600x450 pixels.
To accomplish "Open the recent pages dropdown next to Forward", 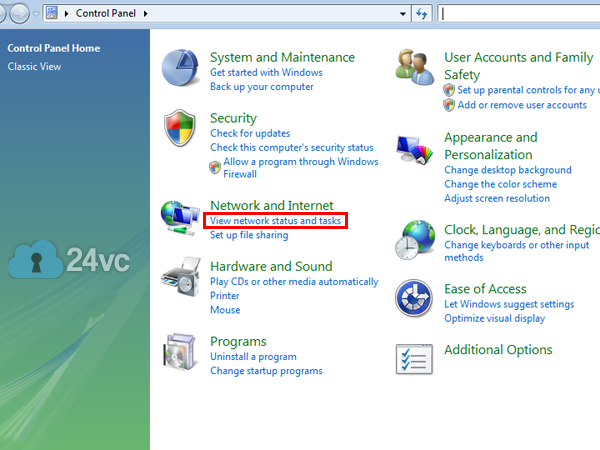I will point(36,14).
